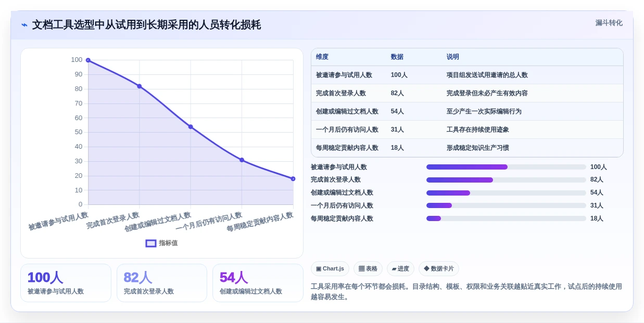
Task: Click the 54人 value in table
Action: point(397,111)
